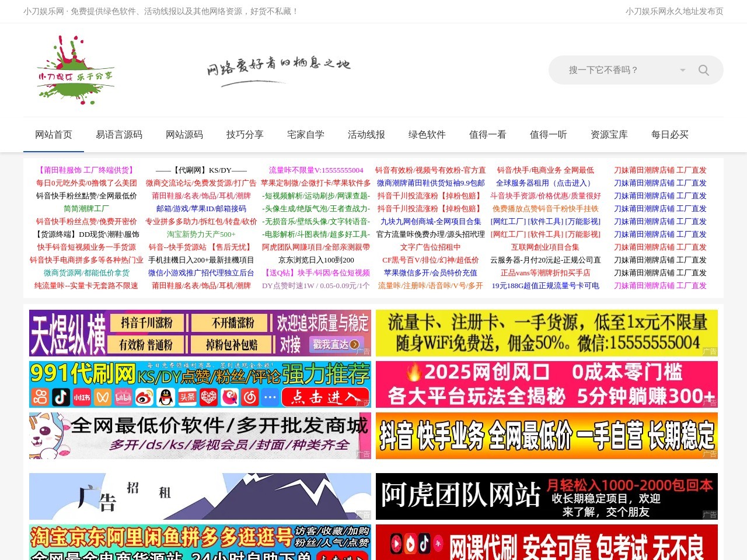
Task: Click the 头条 icon in 991代刷网 banner
Action: (x=187, y=397)
